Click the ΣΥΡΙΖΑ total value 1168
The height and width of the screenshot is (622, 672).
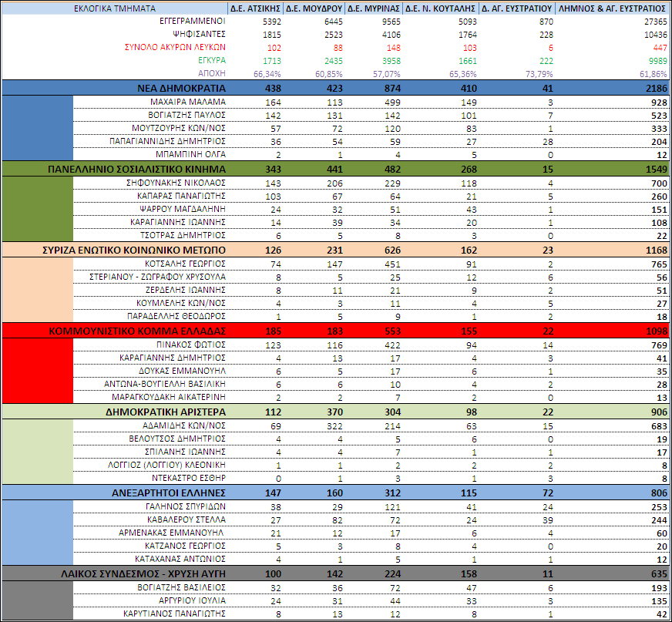click(657, 250)
